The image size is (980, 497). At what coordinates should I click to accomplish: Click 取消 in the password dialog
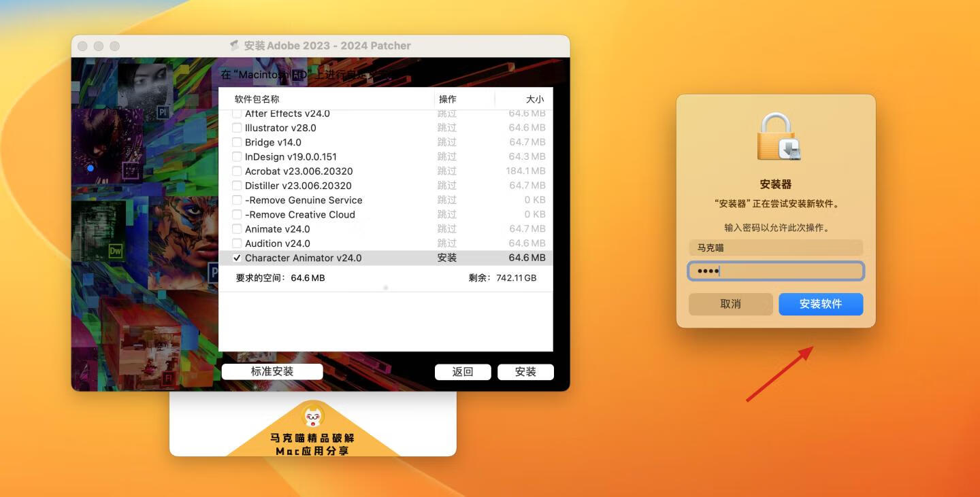click(x=730, y=304)
